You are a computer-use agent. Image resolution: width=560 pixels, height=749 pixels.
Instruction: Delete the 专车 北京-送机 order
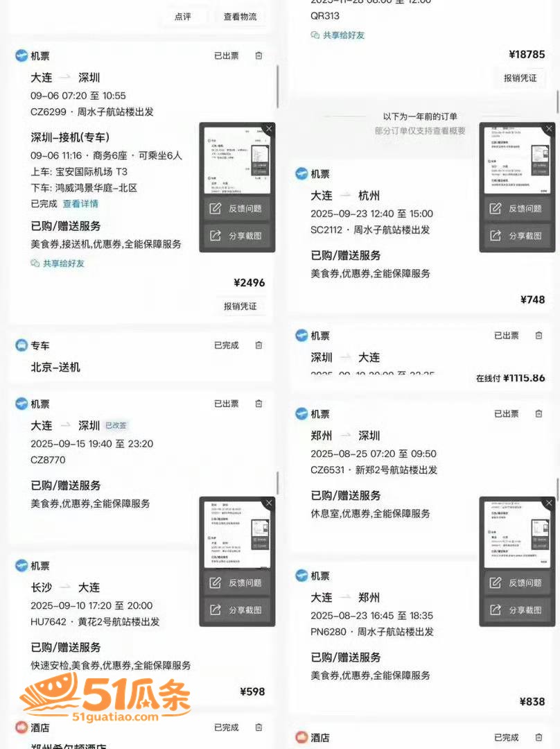(x=259, y=345)
